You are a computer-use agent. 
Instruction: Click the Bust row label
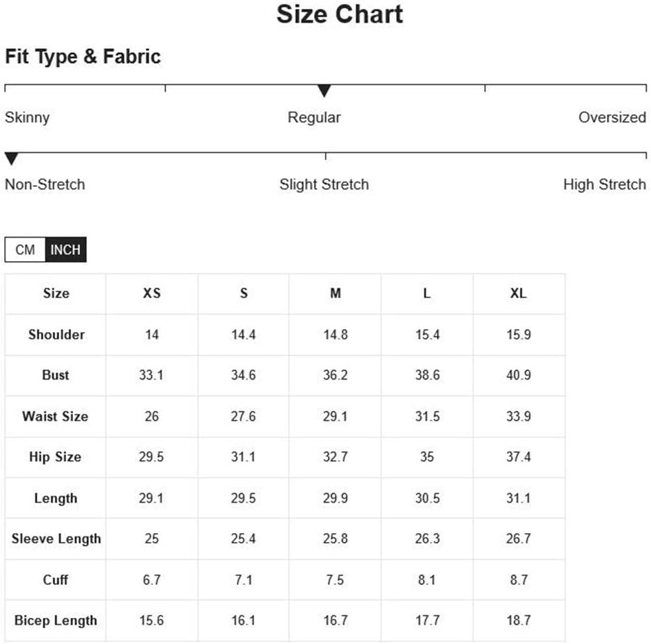(56, 375)
